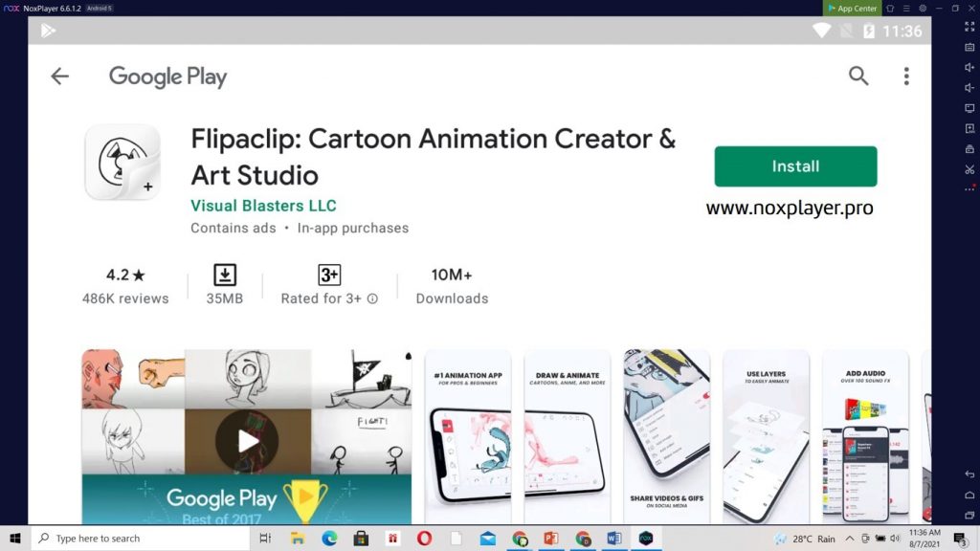Switch to PowerPoint on taskbar

551,538
